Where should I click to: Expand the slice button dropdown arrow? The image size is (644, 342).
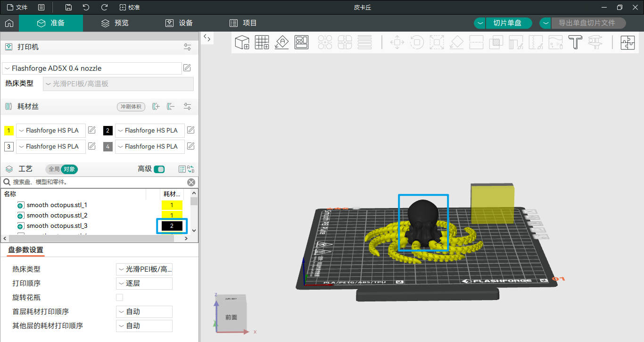[480, 23]
